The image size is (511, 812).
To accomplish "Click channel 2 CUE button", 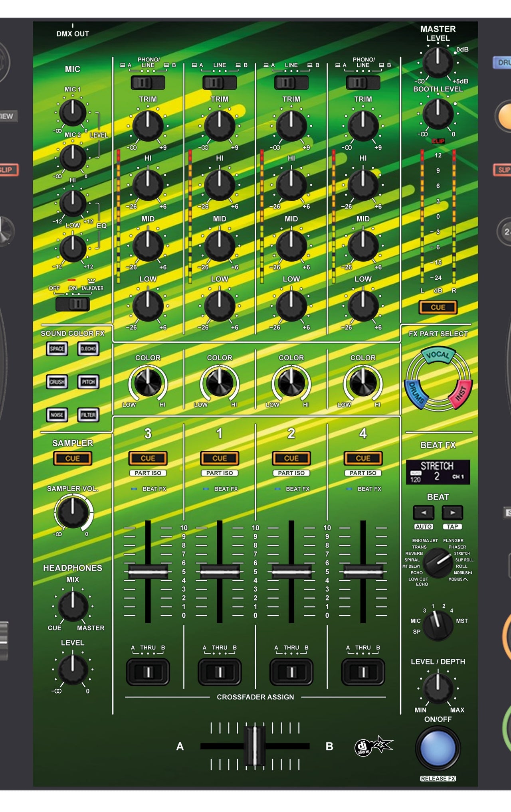I will pos(291,458).
